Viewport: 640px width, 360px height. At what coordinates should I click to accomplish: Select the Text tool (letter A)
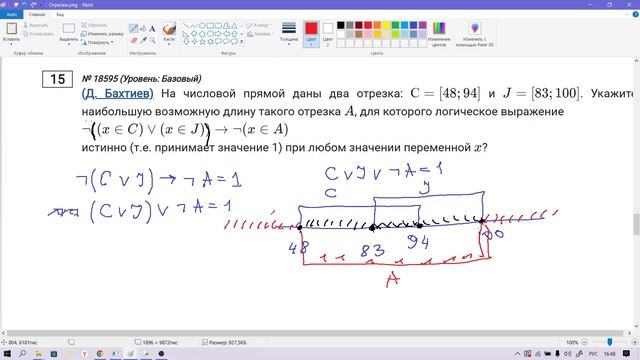pyautogui.click(x=152, y=29)
